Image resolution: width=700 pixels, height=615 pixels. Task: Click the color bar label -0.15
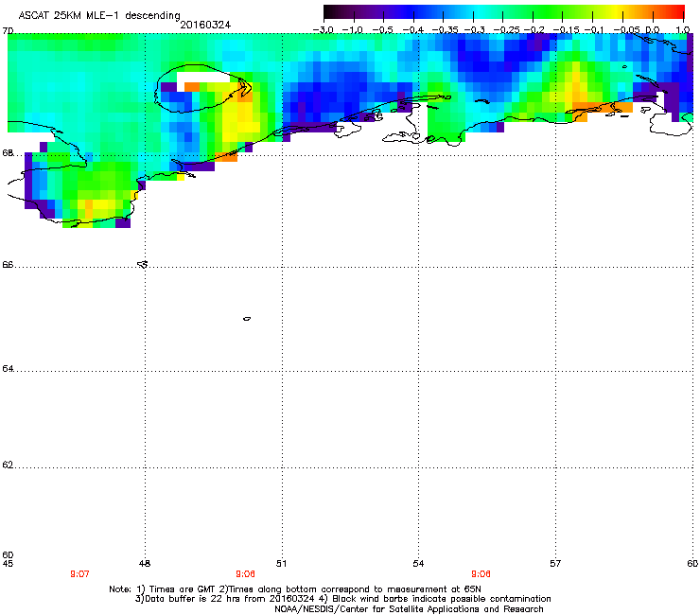566,29
